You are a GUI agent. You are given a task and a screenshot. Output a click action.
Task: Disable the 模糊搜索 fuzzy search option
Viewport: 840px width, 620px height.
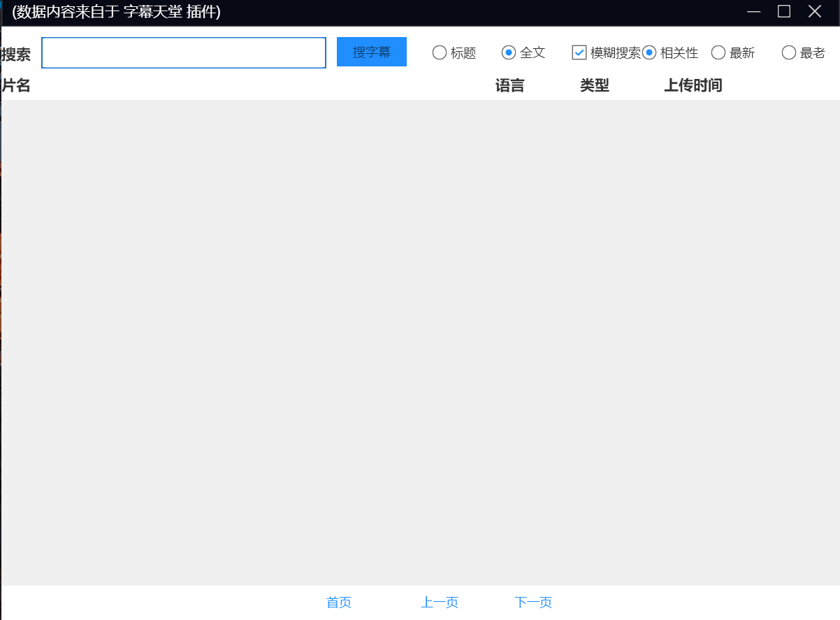click(x=579, y=52)
